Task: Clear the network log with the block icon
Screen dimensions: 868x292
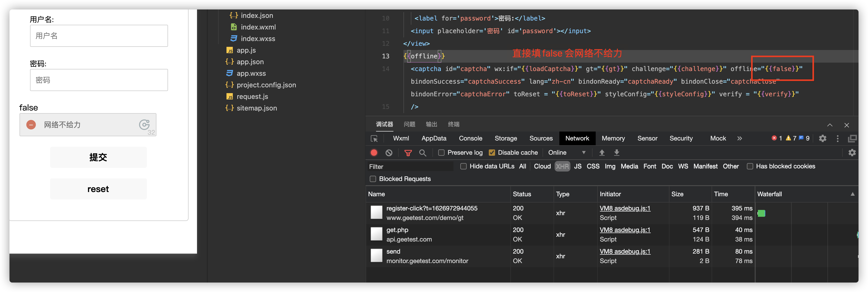Action: click(389, 153)
